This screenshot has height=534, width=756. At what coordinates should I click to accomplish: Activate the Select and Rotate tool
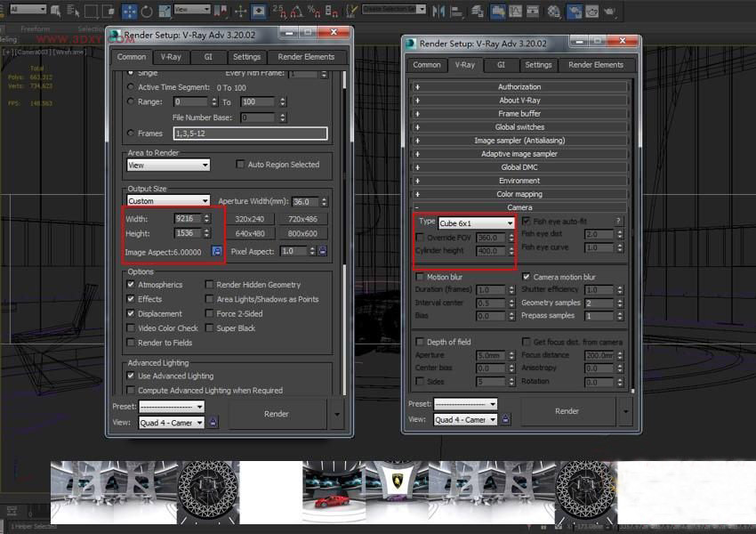click(147, 11)
